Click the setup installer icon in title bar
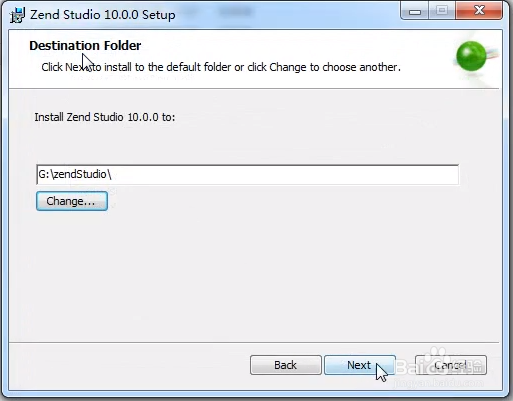 click(x=17, y=15)
